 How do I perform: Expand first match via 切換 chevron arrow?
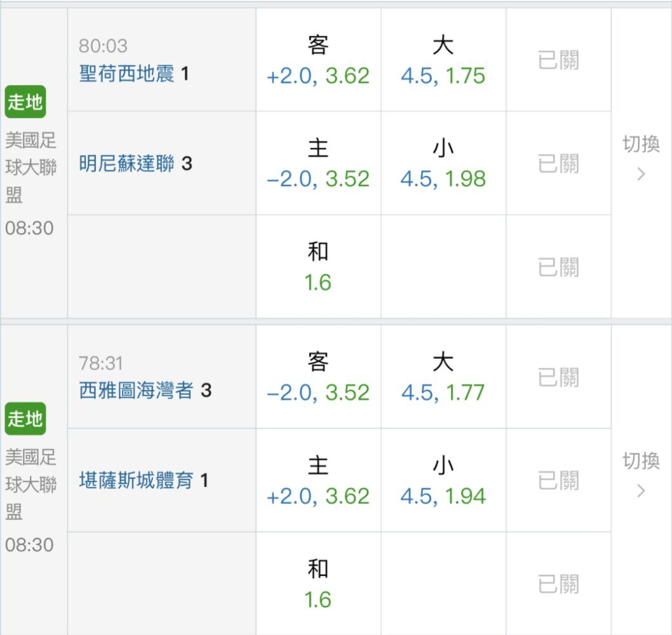[641, 174]
